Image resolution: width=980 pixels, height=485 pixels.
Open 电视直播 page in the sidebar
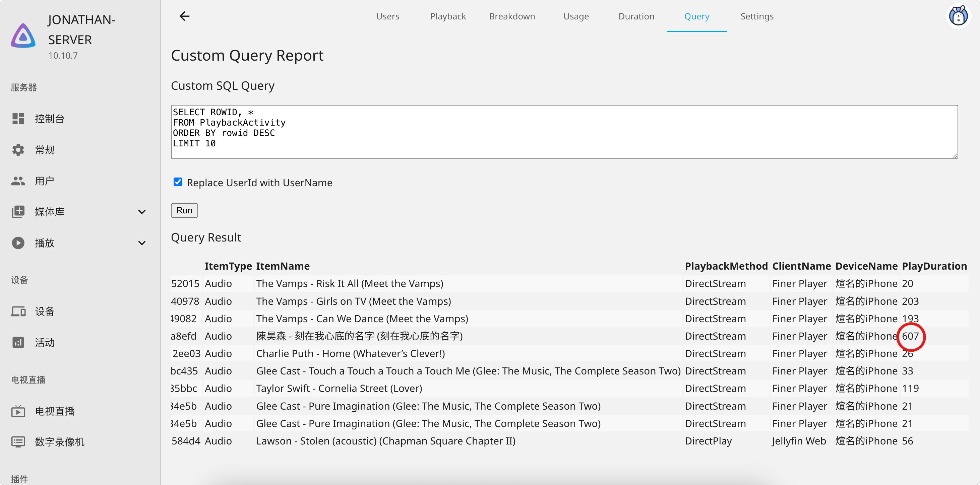point(80,411)
